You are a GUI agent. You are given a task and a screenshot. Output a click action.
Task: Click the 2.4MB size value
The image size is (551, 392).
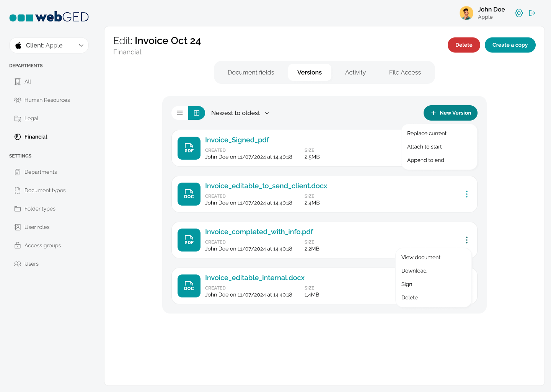pyautogui.click(x=312, y=203)
